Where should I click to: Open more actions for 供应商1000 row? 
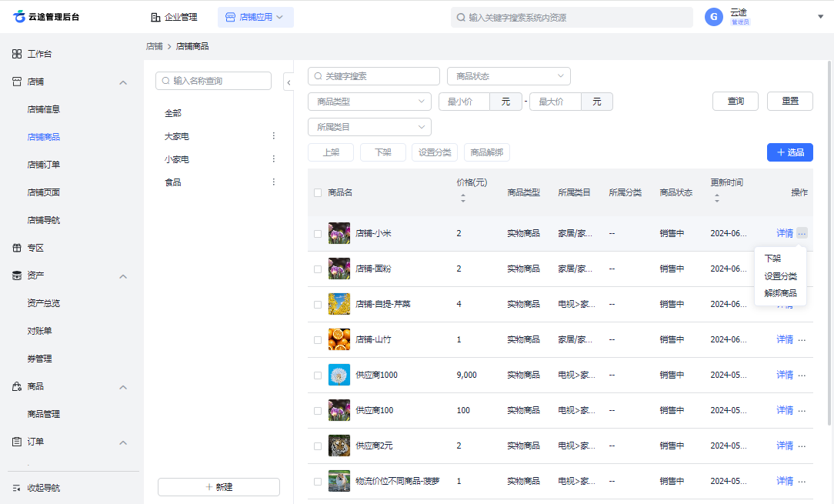802,375
